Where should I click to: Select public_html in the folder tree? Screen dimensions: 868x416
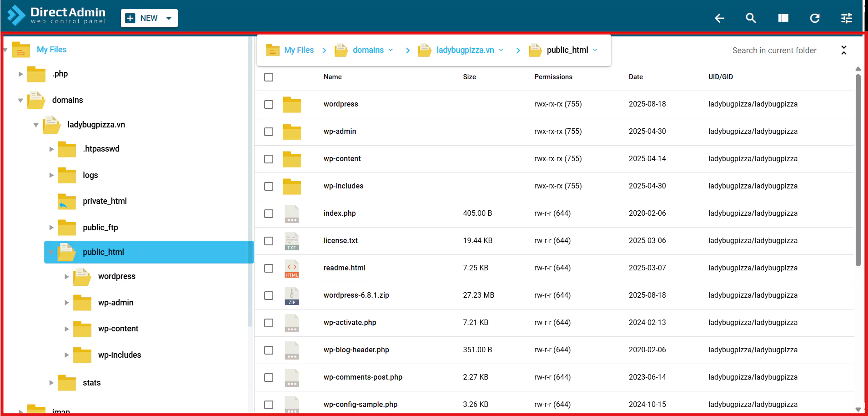(149, 252)
